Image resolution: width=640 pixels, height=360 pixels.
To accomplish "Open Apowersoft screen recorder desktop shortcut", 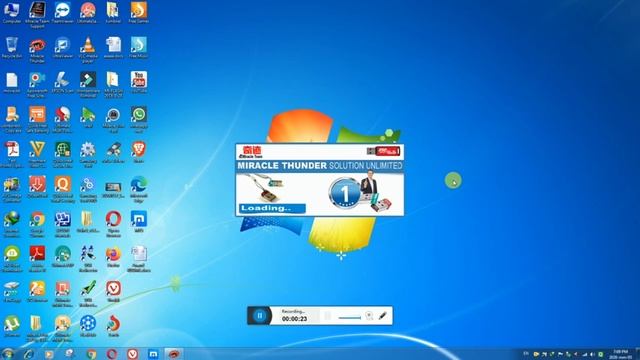I will pos(37,84).
